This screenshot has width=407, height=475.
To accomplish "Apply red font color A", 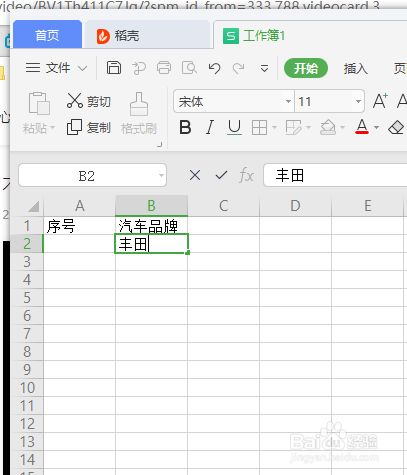I will 362,127.
